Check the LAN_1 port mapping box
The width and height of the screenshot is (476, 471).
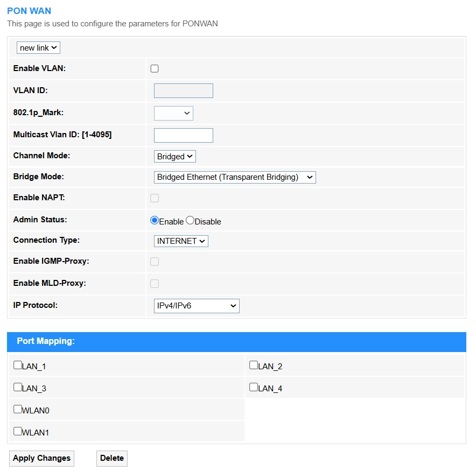pyautogui.click(x=18, y=365)
